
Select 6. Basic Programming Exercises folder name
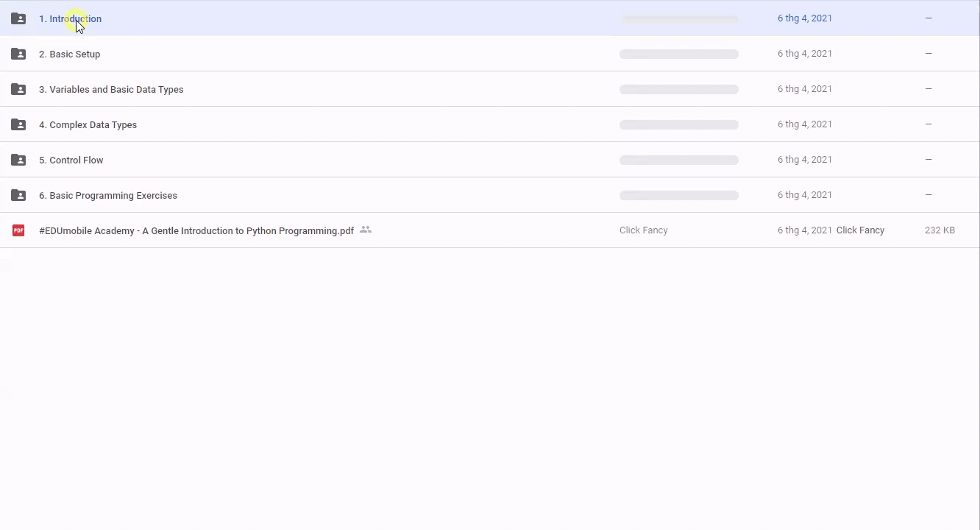click(x=108, y=195)
